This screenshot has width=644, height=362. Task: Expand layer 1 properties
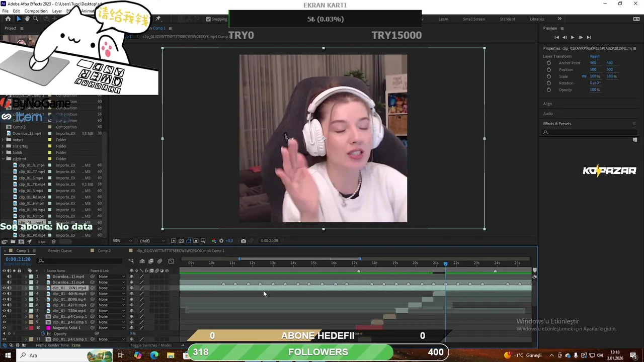point(26,277)
